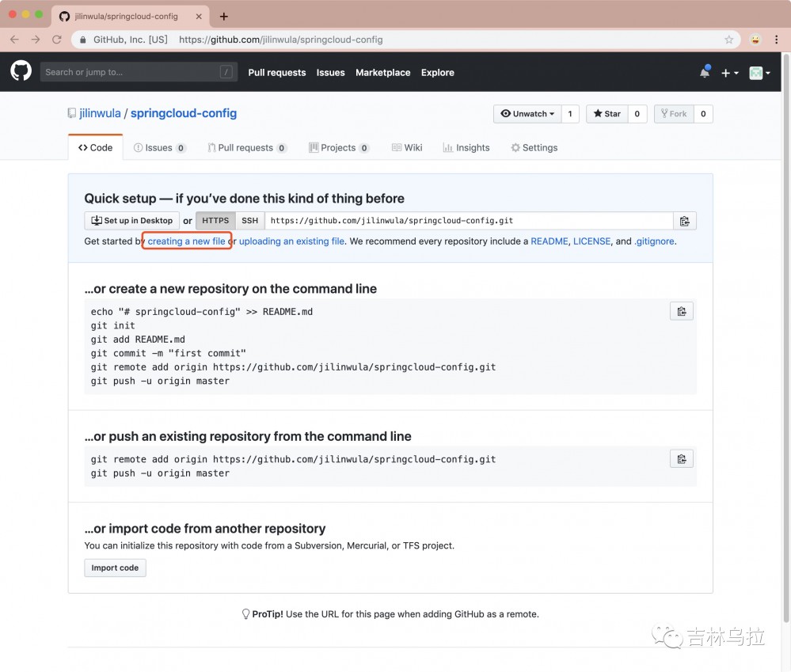Switch to the Issues tab
Viewport: 791px width, 672px height.
pos(159,148)
